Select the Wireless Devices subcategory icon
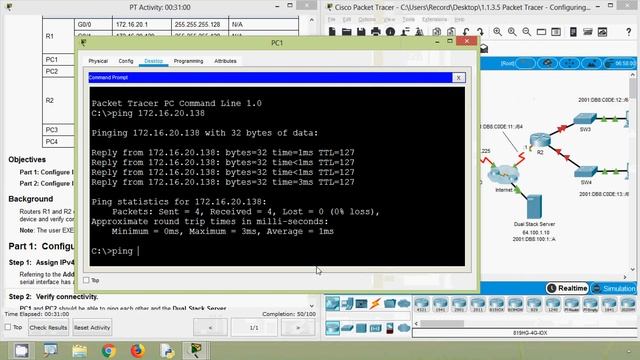Viewport: 640px width, 360px height. 375,328
